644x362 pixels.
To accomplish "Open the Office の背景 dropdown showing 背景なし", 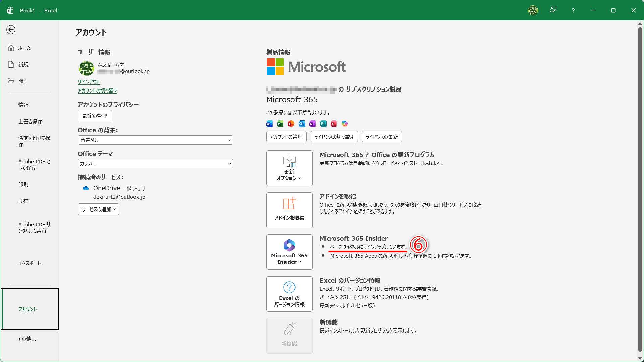I will (x=155, y=140).
